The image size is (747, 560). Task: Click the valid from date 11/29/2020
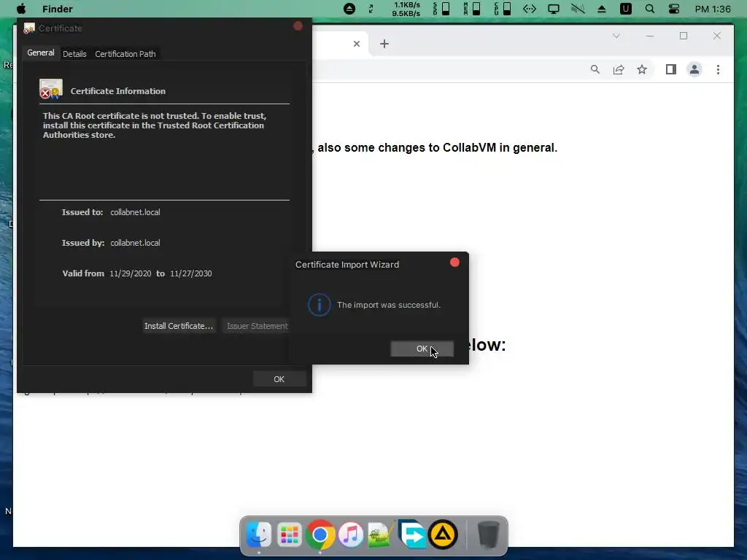tap(130, 273)
